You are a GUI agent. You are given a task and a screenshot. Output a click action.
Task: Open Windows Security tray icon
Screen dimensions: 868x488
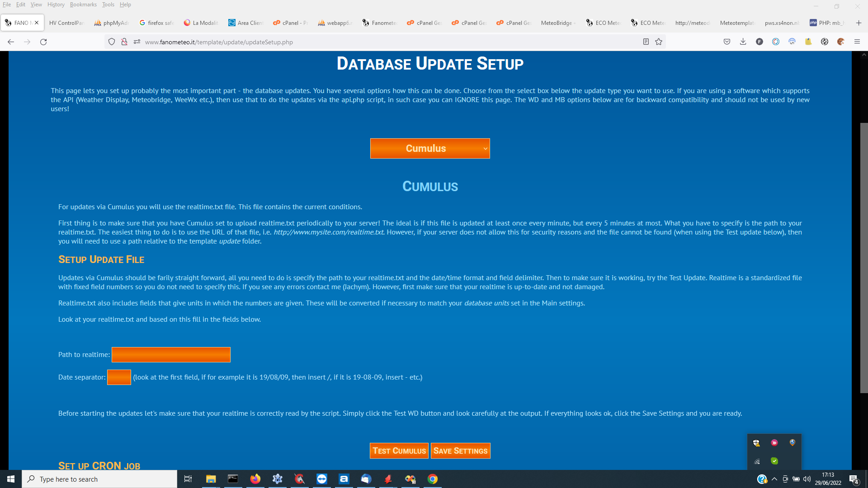756,443
